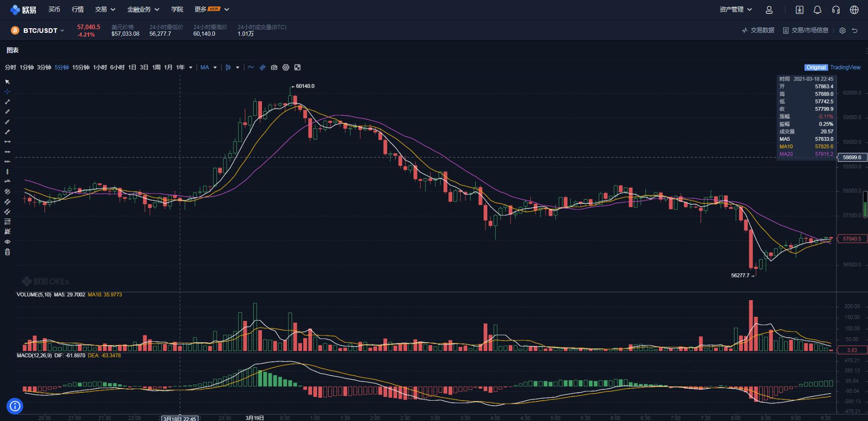
Task: Click the wavy line indicator icon
Action: 251,68
